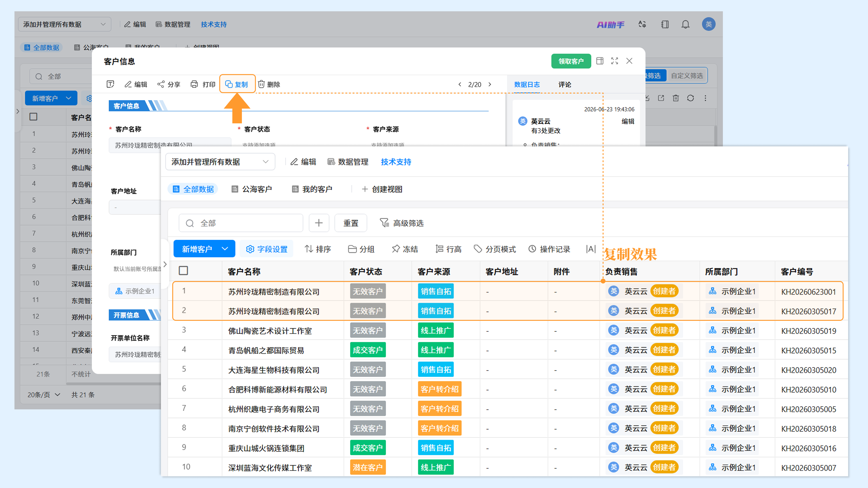Click the 重置 button
This screenshot has width=868, height=488.
(351, 223)
